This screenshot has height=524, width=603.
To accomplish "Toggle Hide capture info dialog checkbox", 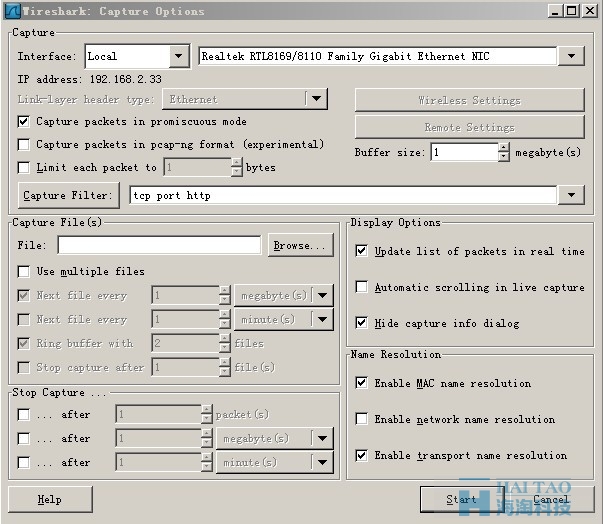I will click(361, 323).
